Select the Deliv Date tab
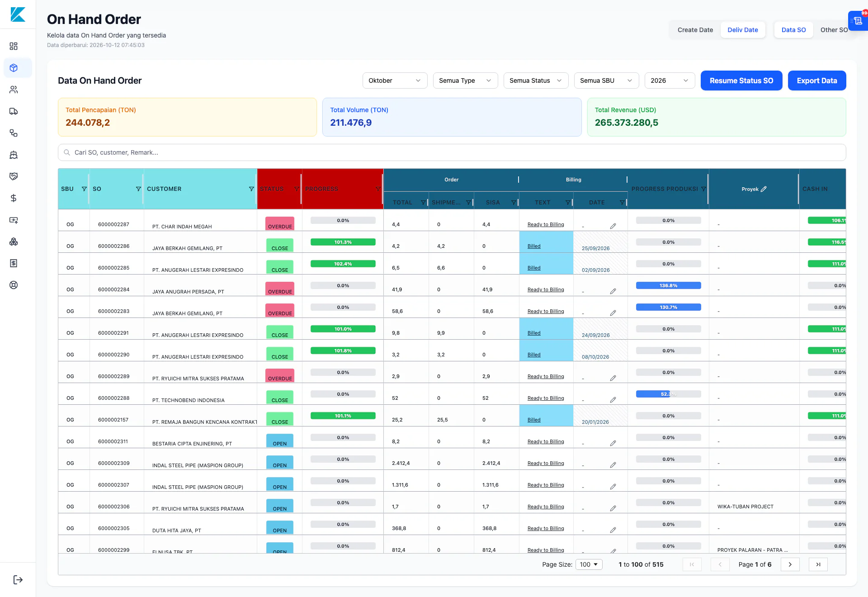This screenshot has width=868, height=597. 743,30
